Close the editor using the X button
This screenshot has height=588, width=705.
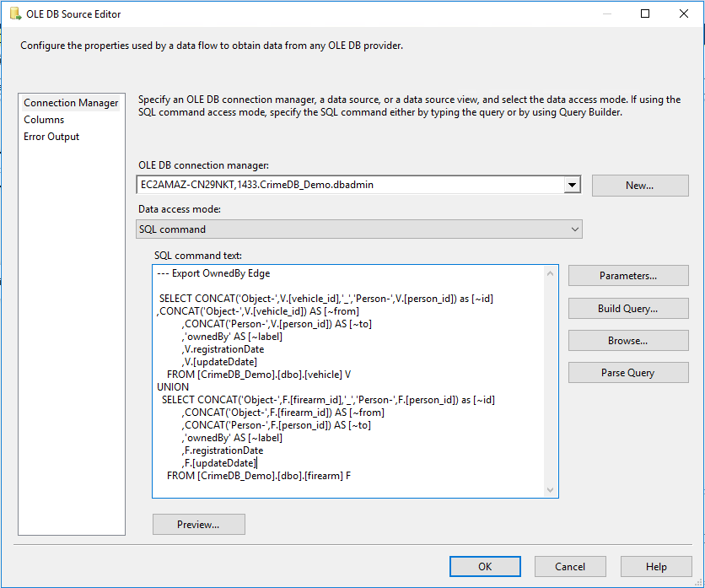684,13
